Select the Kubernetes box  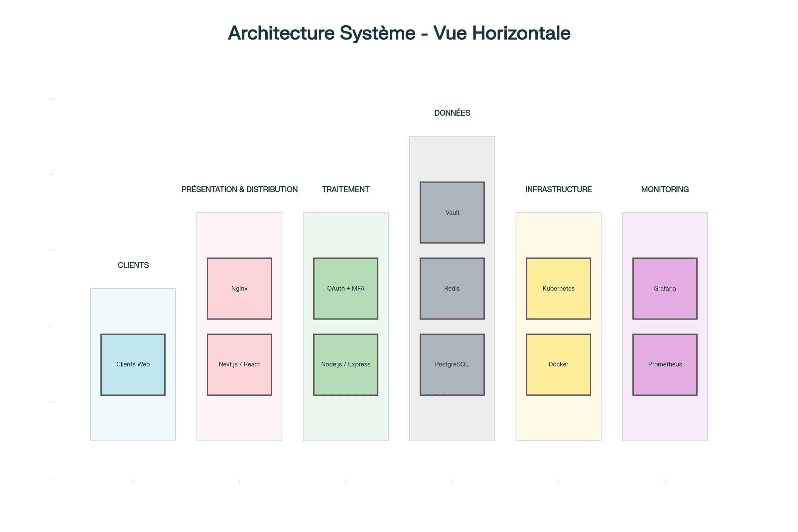click(558, 288)
